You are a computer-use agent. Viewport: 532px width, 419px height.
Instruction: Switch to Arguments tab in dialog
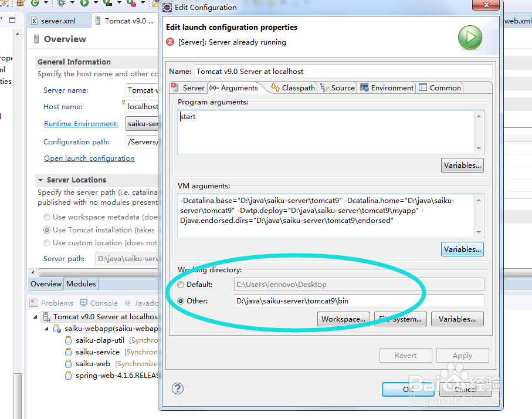pos(234,87)
